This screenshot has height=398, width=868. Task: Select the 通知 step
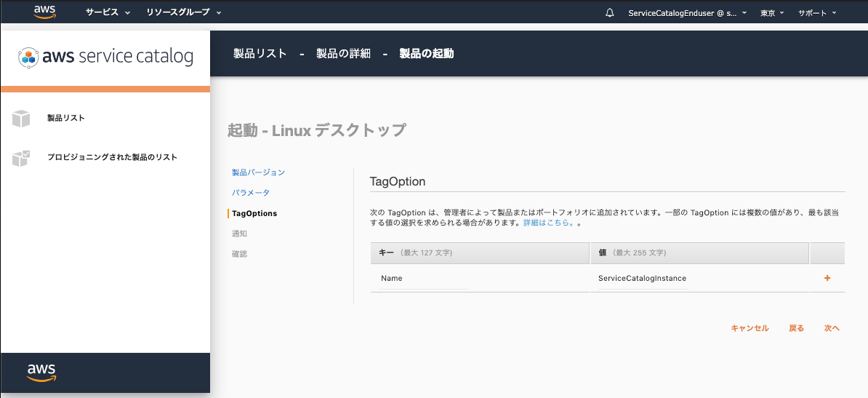point(239,234)
